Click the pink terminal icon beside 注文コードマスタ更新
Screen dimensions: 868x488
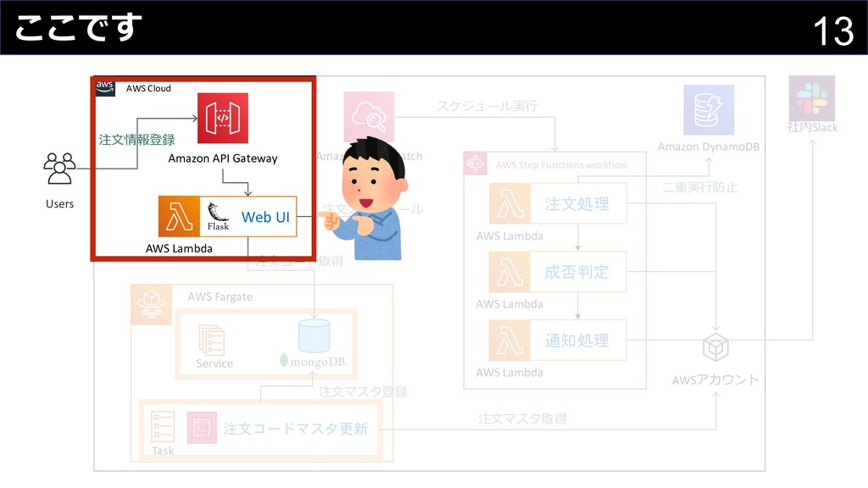coord(202,428)
